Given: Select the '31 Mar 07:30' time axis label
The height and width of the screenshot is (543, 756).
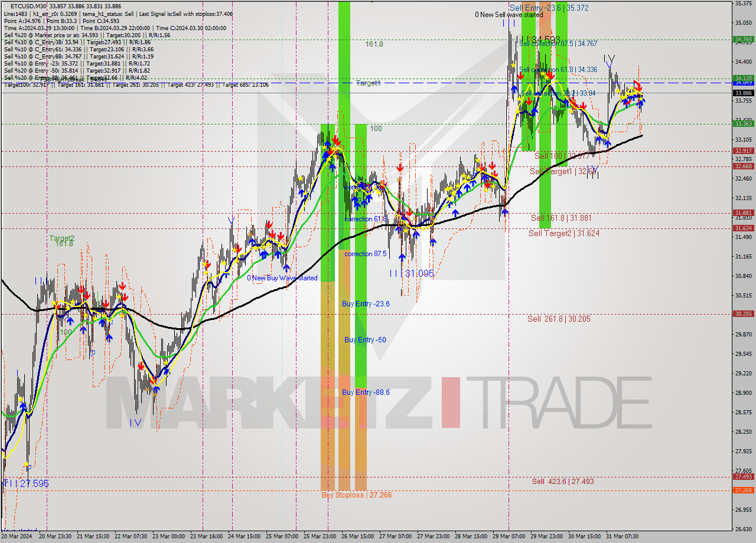Looking at the screenshot, I should tap(621, 537).
